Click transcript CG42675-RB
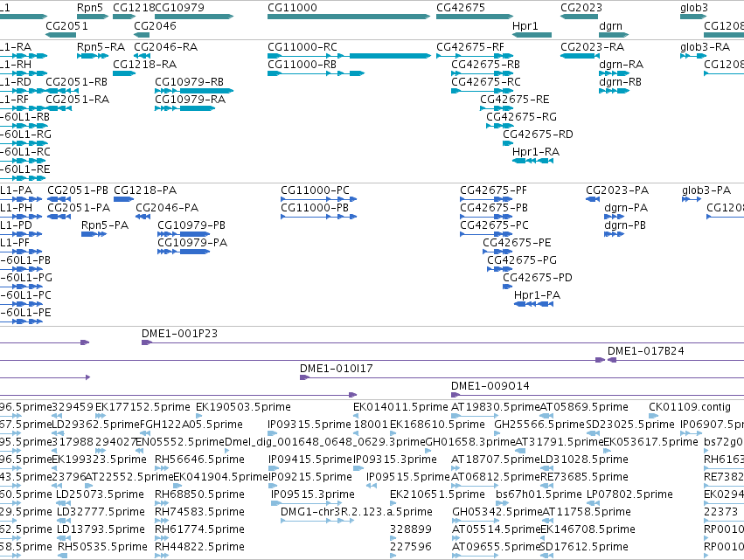This screenshot has height=560, width=744. (x=485, y=65)
